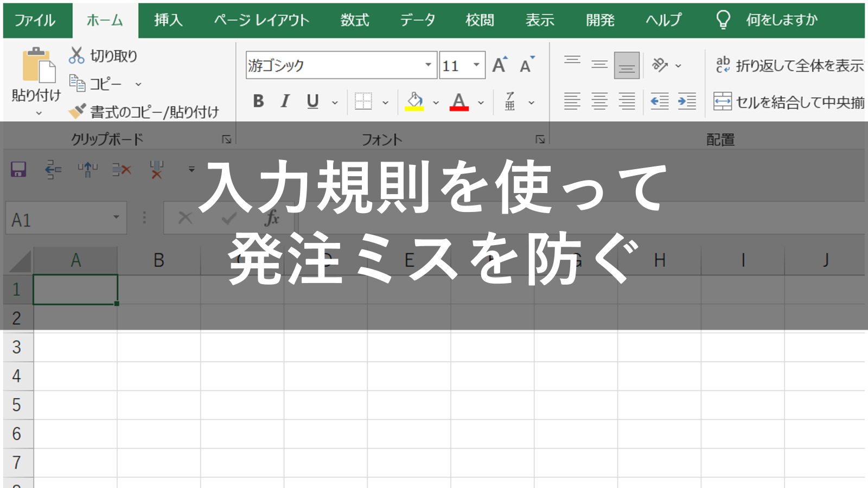Expand the paste options arrow
Viewport: 868px width, 488px height.
coord(39,113)
